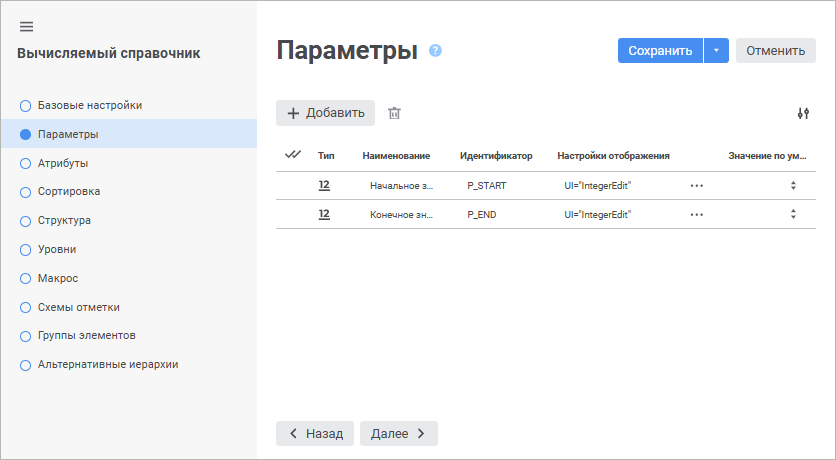Select the Сортировка radio step
Viewport: 836px width, 460px height.
pyautogui.click(x=26, y=191)
